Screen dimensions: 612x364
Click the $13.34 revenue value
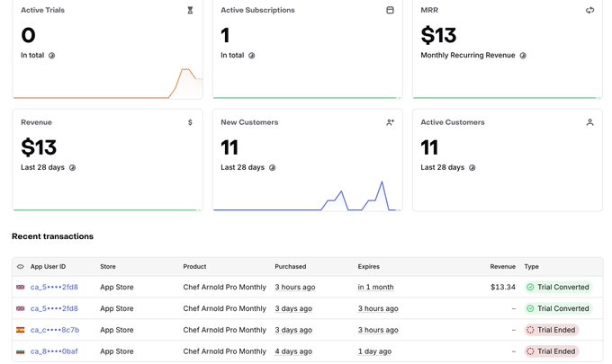tap(503, 288)
